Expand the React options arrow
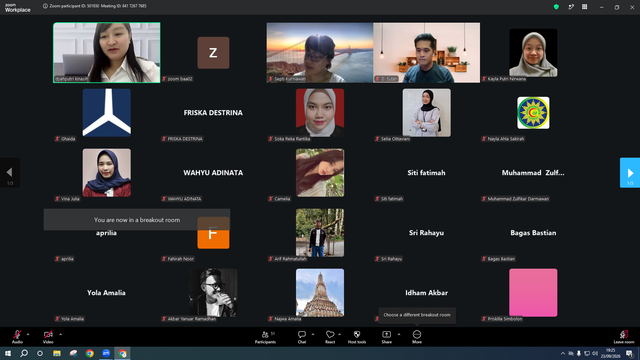This screenshot has height=360, width=640. pyautogui.click(x=340, y=334)
